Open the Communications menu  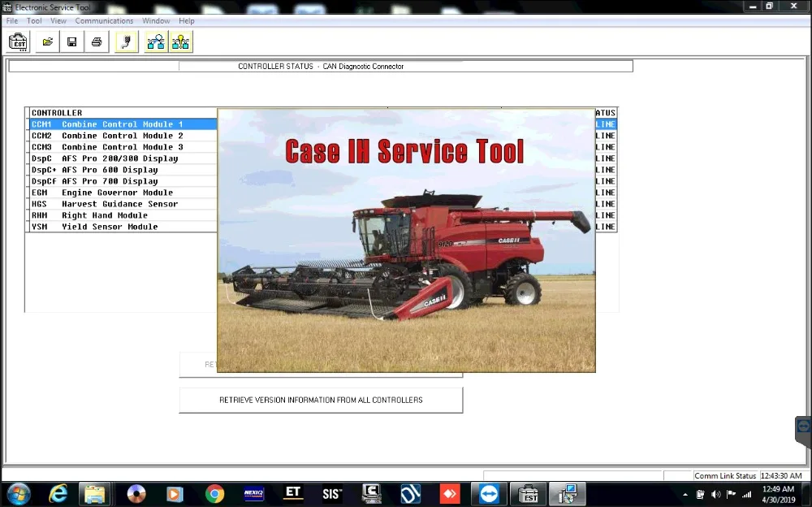click(x=104, y=21)
